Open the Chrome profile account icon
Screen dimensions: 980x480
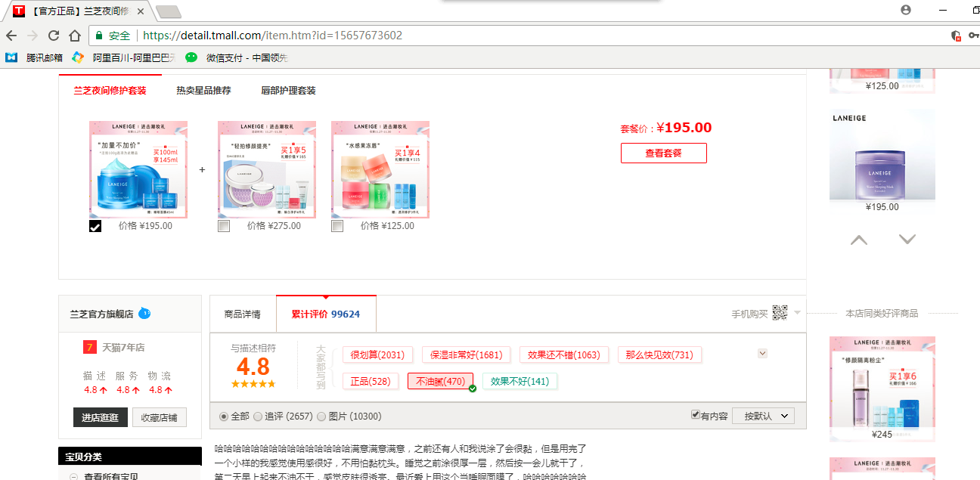click(906, 10)
